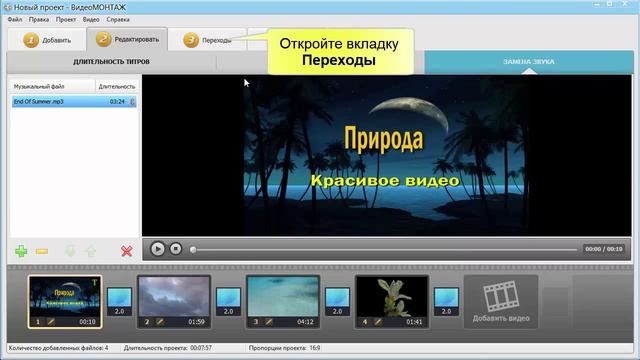Switch to the Редактировать tab
Viewport: 640px width, 360px height.
[x=127, y=39]
